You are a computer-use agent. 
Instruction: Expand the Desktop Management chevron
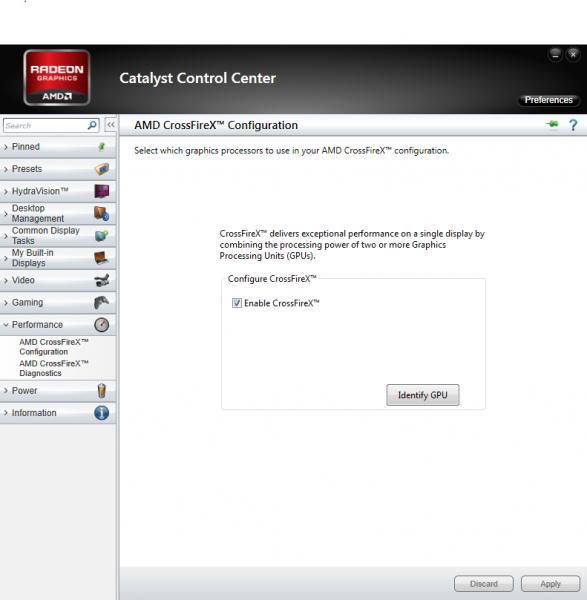point(6,214)
